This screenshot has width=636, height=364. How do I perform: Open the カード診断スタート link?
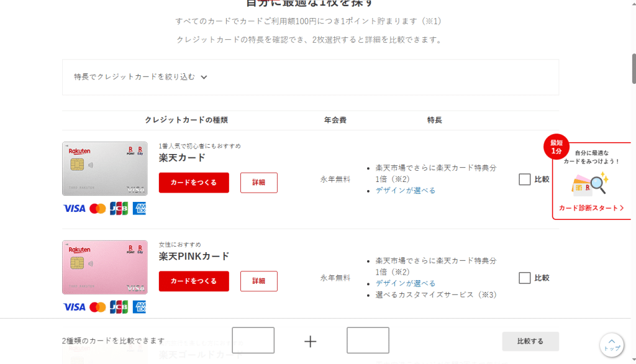[591, 208]
